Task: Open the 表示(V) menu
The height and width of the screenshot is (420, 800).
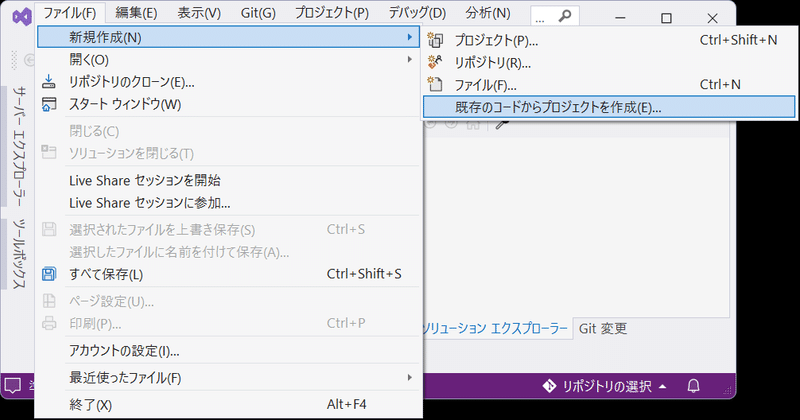Action: 199,13
